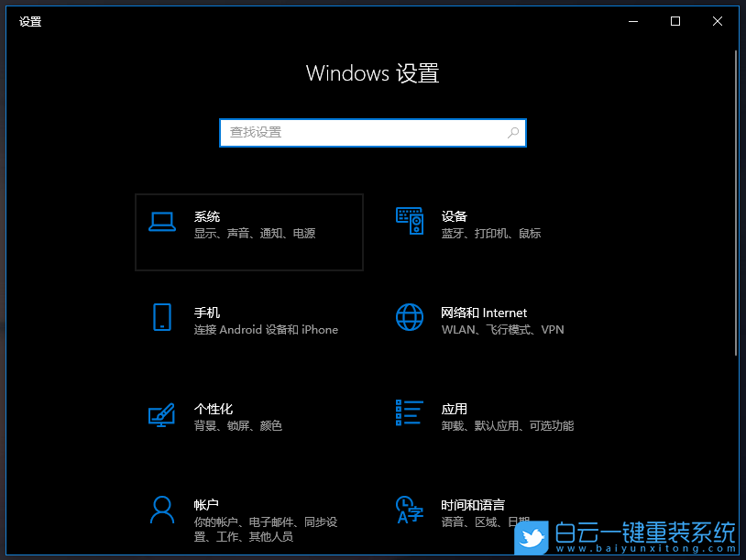Click the 系统 laptop icon
The width and height of the screenshot is (746, 560).
pos(162,222)
